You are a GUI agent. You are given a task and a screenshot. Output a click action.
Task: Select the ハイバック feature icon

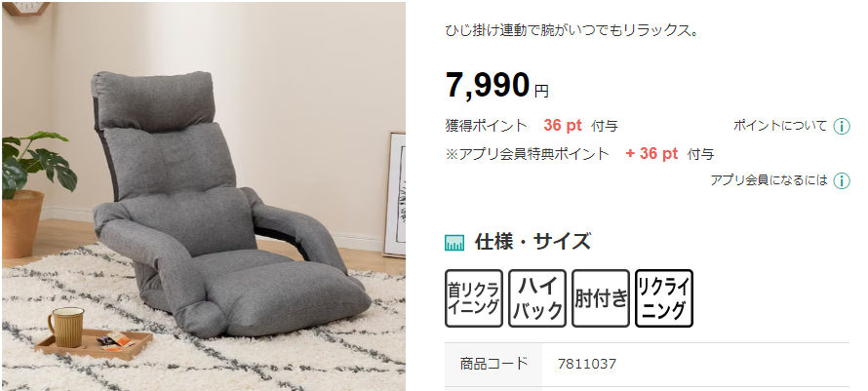pos(537,298)
